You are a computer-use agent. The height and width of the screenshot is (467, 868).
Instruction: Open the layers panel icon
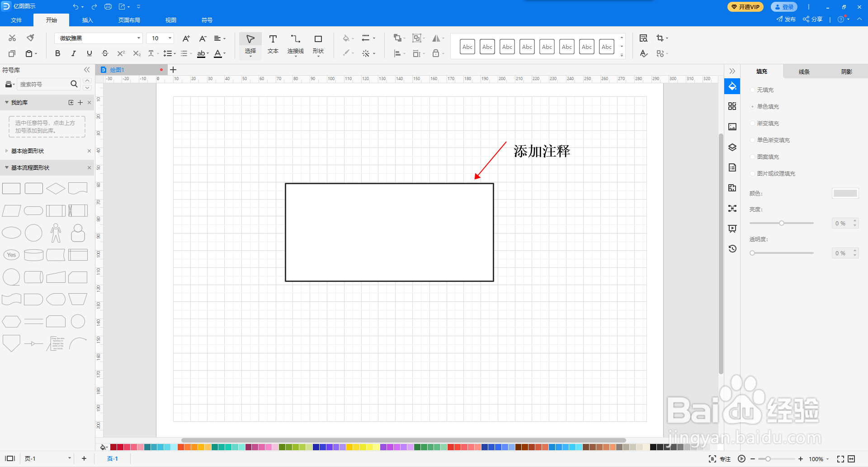click(x=732, y=147)
